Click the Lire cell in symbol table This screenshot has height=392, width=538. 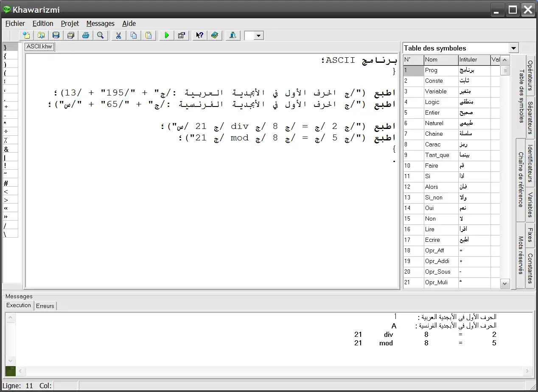coord(441,230)
